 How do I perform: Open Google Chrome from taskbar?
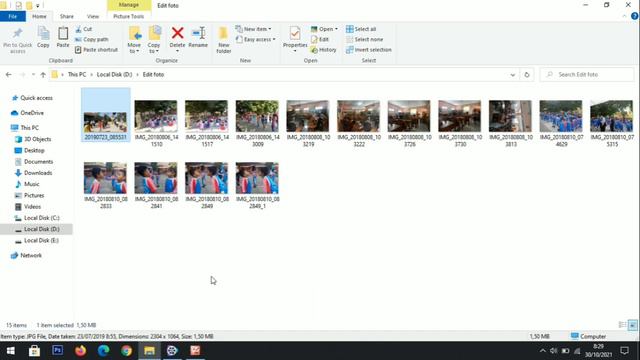coord(127,351)
